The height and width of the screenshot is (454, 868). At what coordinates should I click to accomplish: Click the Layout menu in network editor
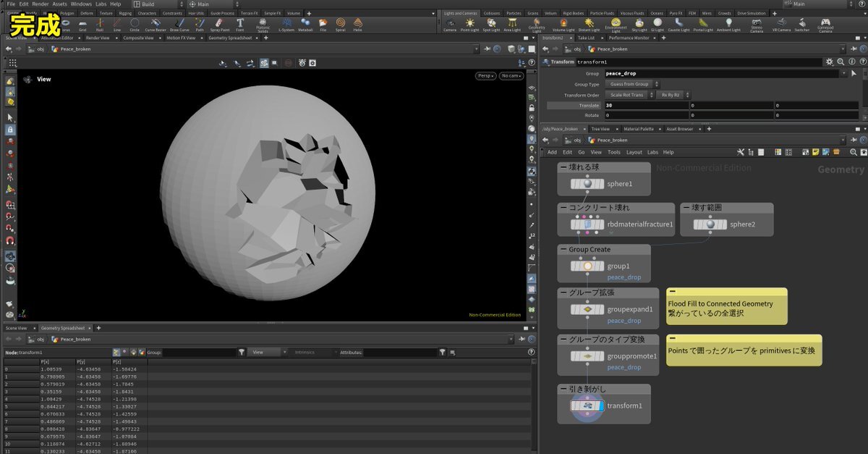point(634,152)
